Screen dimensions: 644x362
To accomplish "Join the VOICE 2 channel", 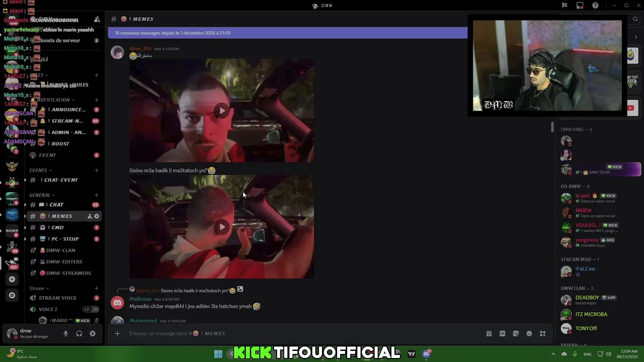I will 64,309.
